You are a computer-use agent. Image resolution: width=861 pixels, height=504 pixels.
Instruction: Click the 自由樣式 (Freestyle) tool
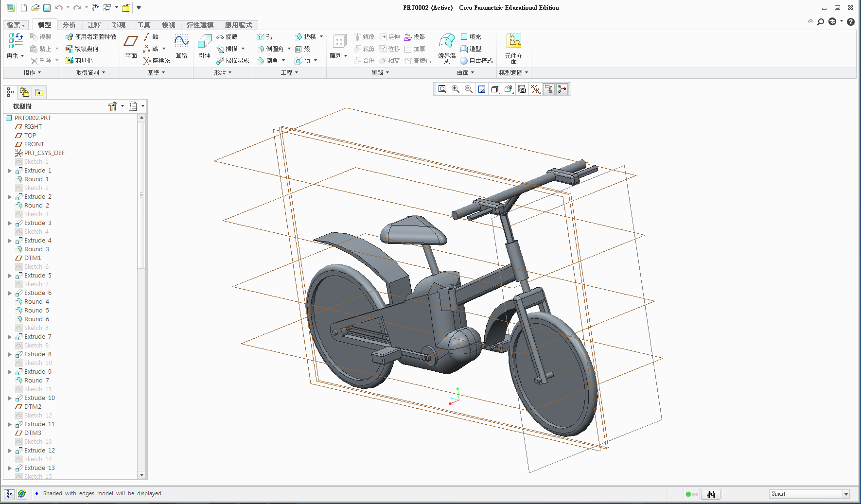[476, 61]
